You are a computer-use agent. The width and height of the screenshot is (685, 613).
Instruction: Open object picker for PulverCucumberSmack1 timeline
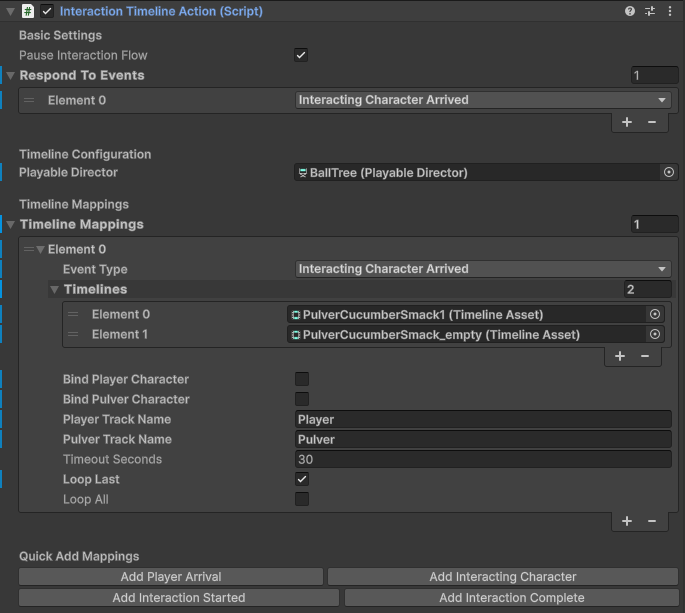(x=655, y=314)
